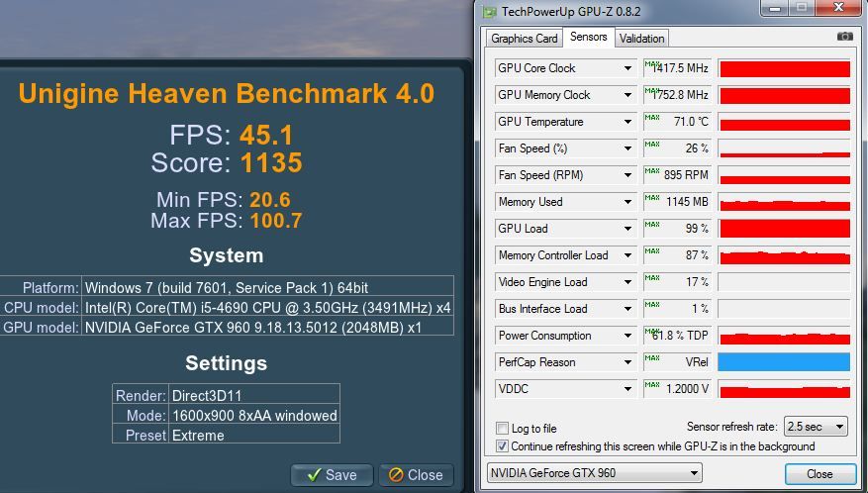Open the Video Engine Load dropdown

tap(627, 282)
